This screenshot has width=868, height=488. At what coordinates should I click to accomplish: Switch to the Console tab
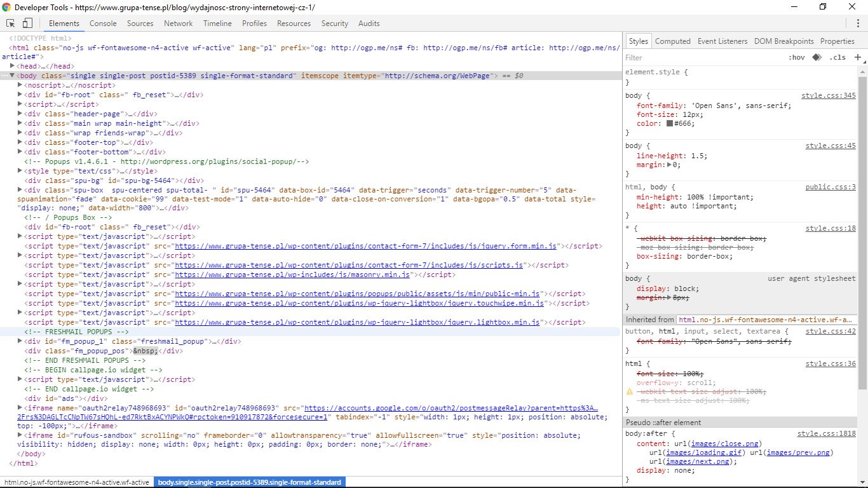[x=103, y=24]
